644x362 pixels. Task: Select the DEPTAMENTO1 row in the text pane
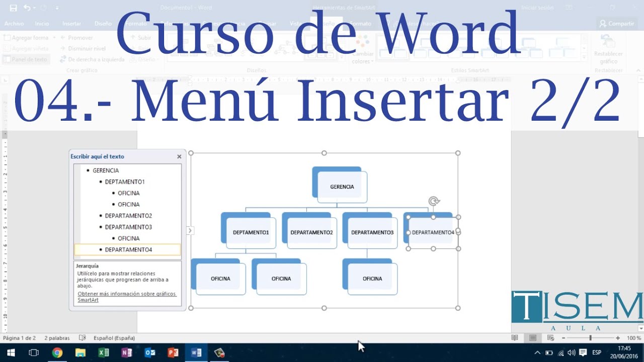pos(127,182)
